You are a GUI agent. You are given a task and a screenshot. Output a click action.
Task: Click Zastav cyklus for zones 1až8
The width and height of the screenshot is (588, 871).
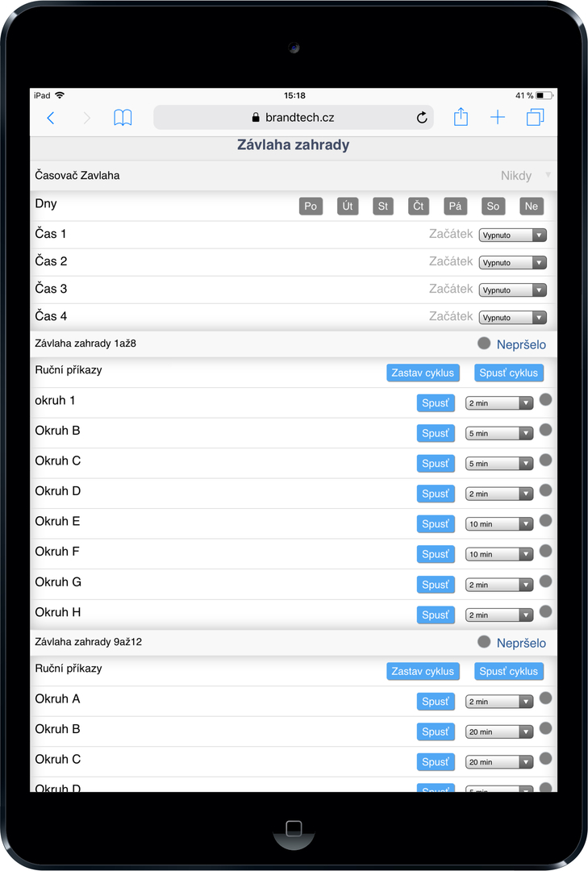point(423,373)
